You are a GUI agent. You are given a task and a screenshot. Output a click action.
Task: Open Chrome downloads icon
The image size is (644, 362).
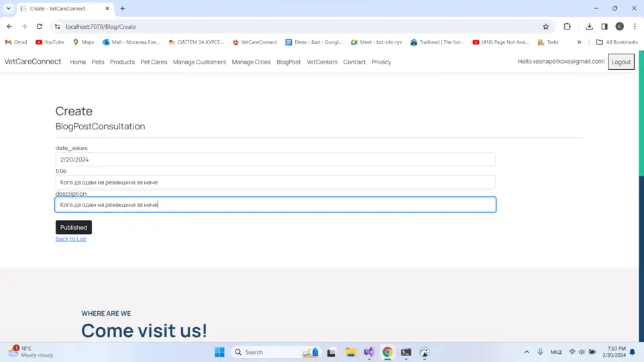(x=589, y=27)
